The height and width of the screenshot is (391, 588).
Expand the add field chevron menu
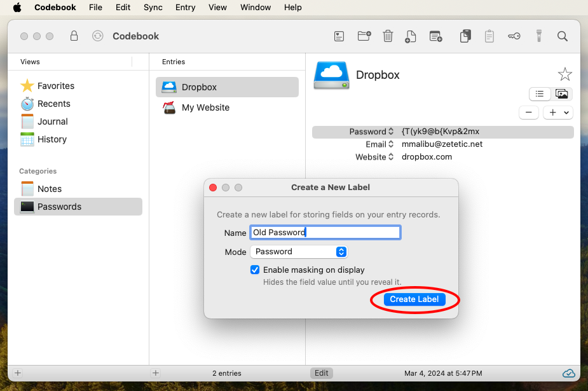(x=566, y=113)
